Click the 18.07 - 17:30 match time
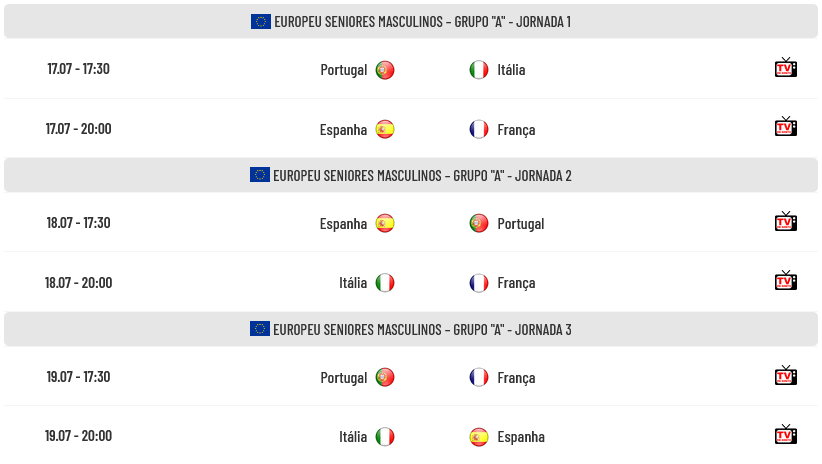The image size is (822, 464). 79,223
